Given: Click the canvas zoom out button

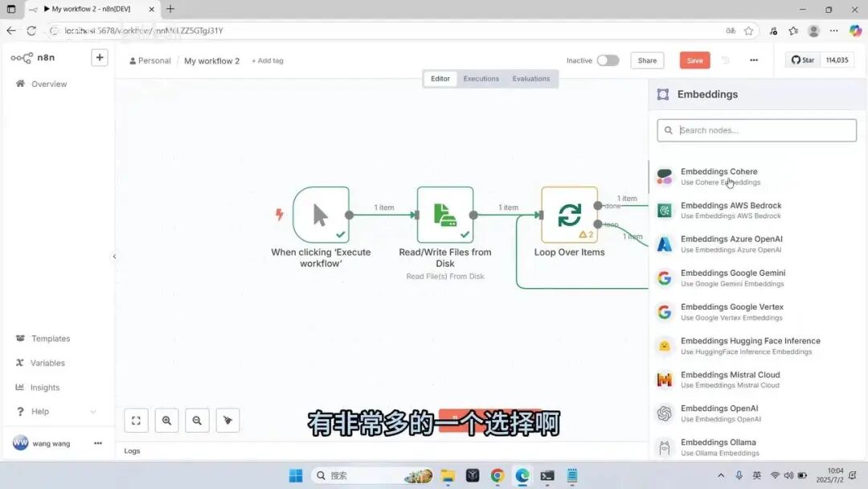Looking at the screenshot, I should (x=197, y=421).
